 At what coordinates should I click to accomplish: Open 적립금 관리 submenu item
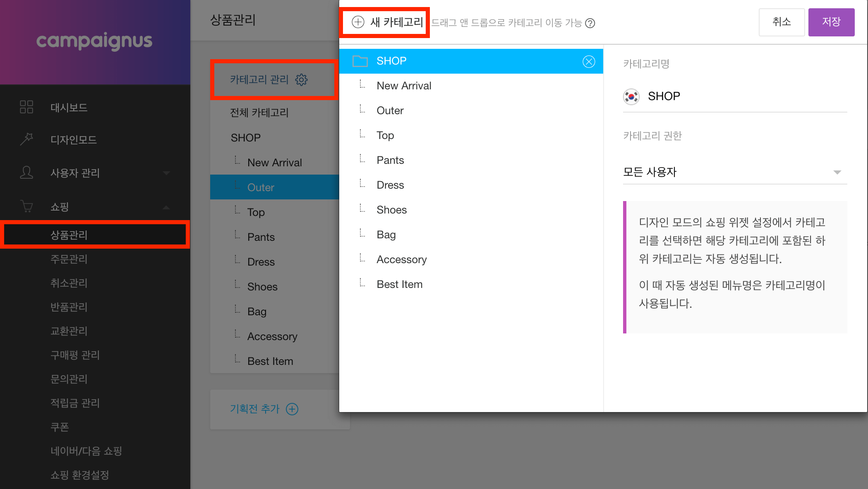point(75,403)
